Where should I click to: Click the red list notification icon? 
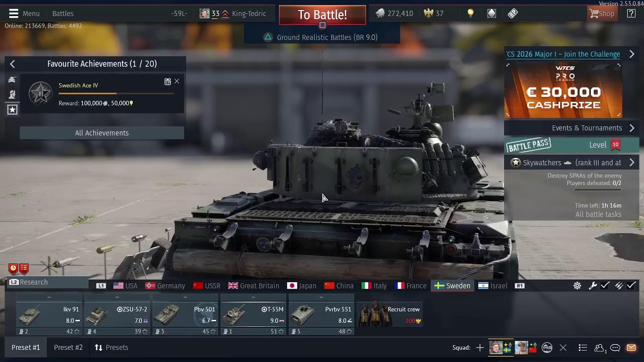[x=24, y=268]
